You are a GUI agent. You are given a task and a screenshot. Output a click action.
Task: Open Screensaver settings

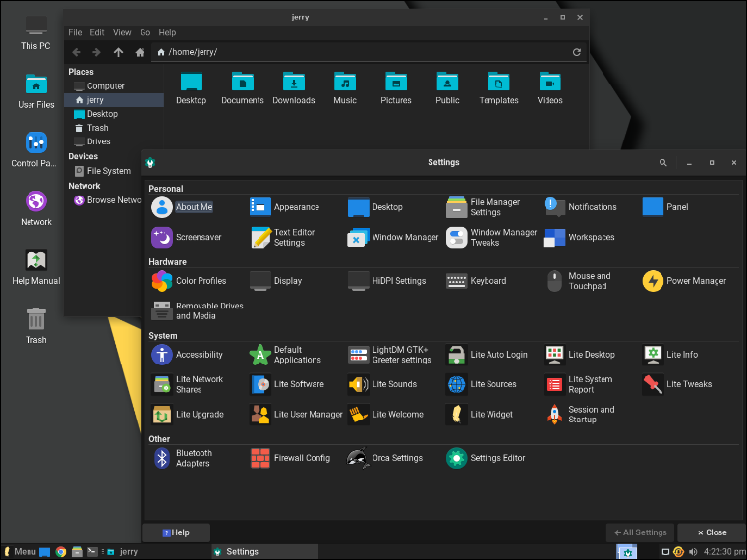(x=187, y=237)
